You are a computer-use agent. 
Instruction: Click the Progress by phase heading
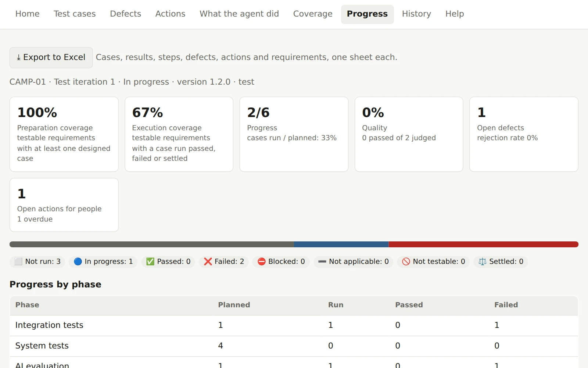[x=55, y=284]
